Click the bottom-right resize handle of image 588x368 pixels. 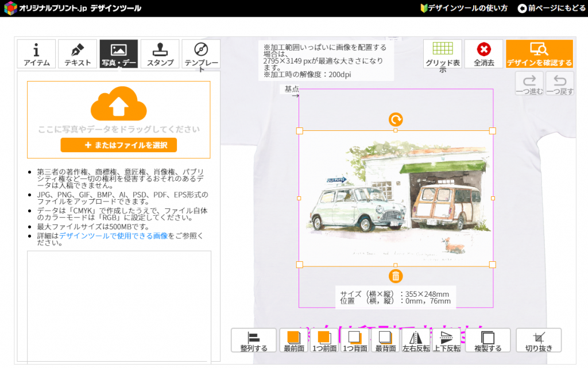tap(492, 265)
